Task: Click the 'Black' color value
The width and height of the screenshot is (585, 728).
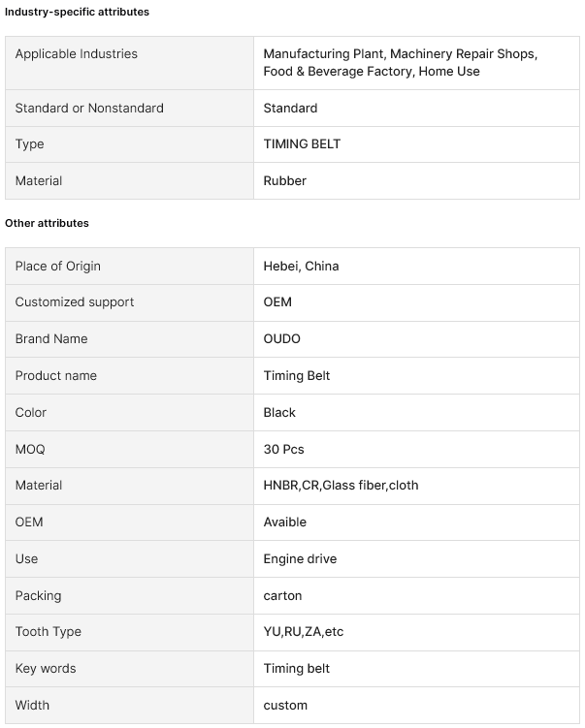Action: 279,412
